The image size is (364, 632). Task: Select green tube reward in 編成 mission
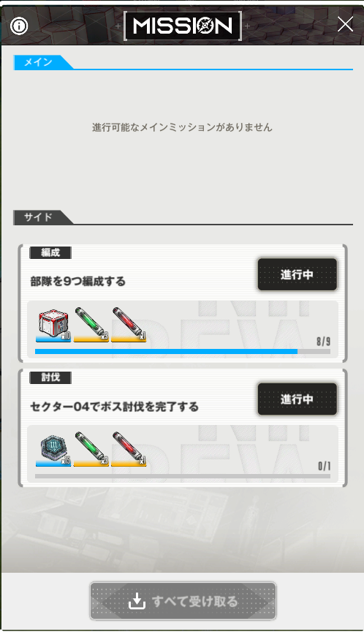(91, 326)
